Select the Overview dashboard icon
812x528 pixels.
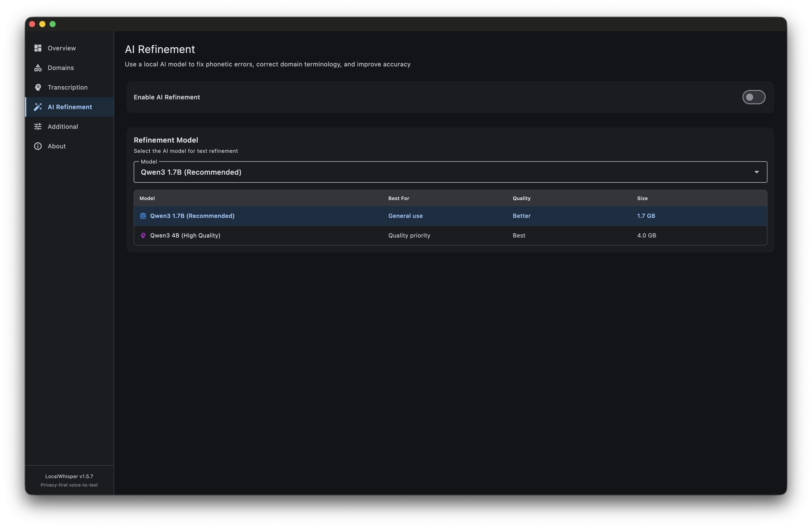38,48
